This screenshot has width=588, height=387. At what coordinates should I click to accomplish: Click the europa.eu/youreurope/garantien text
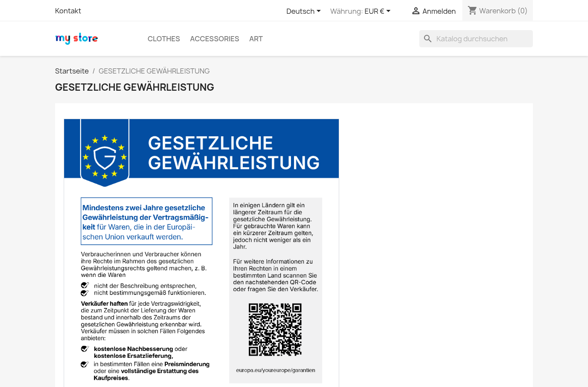point(275,370)
